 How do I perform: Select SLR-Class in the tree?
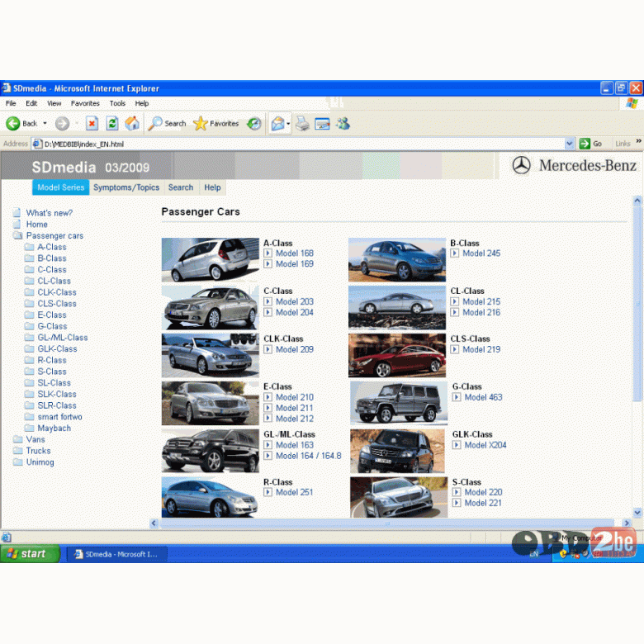[57, 405]
